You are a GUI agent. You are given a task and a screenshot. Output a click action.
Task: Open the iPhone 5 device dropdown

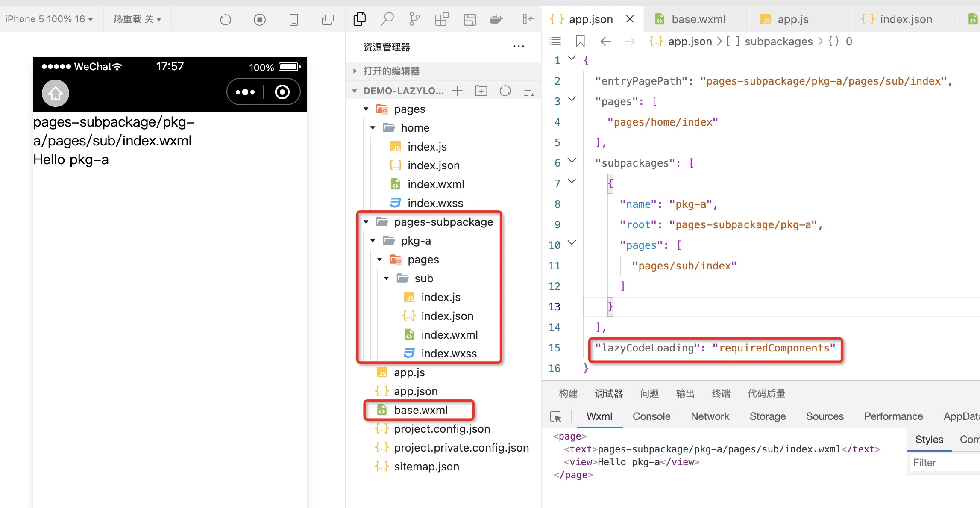pos(49,19)
